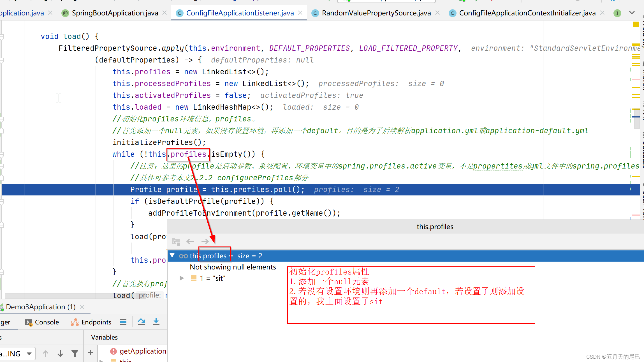The width and height of the screenshot is (644, 362).
Task: Click the layout settings hamburger icon in debugger toolbar
Action: (123, 322)
